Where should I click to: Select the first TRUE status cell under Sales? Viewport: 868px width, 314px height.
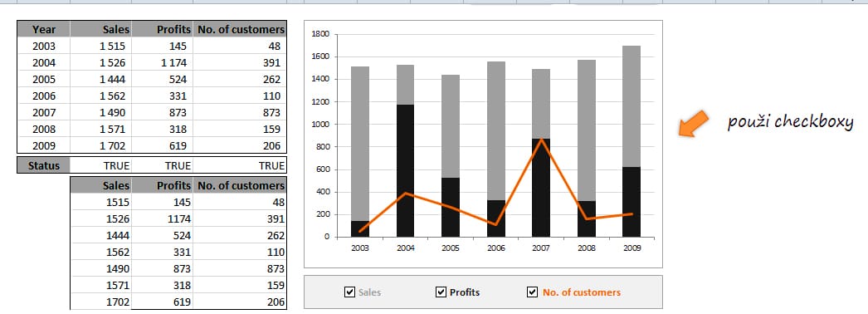tap(101, 165)
